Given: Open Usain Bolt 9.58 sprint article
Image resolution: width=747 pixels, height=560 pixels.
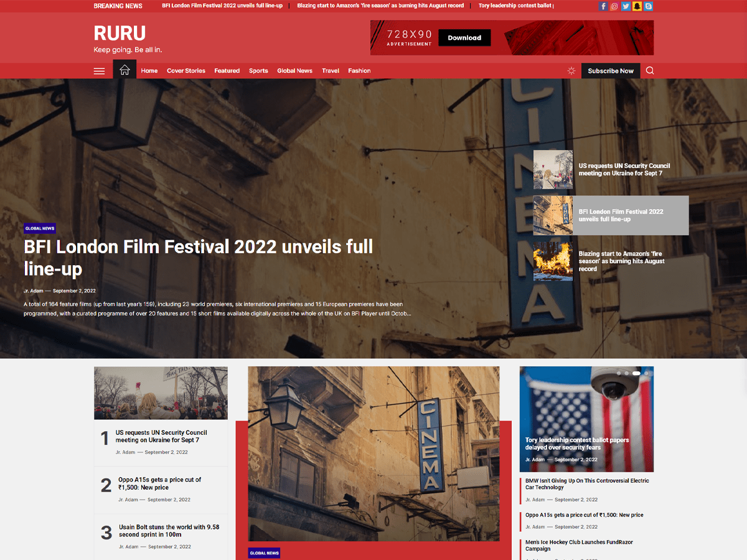Looking at the screenshot, I should (169, 531).
